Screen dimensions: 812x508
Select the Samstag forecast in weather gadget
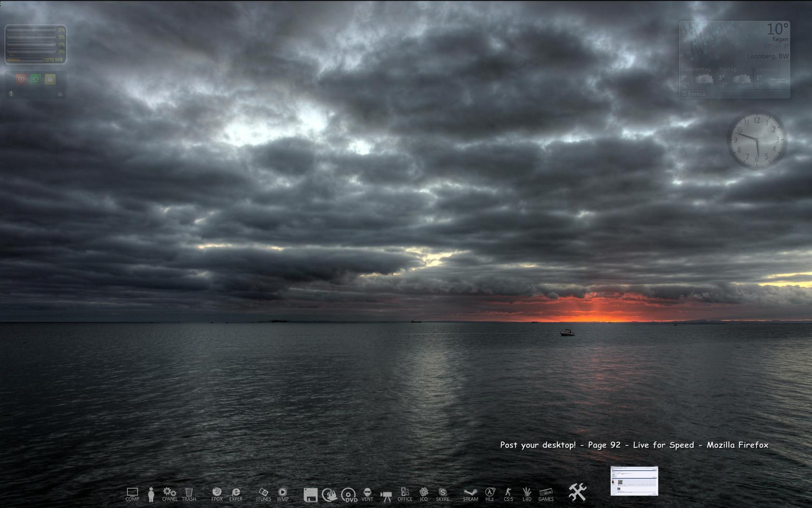(772, 78)
